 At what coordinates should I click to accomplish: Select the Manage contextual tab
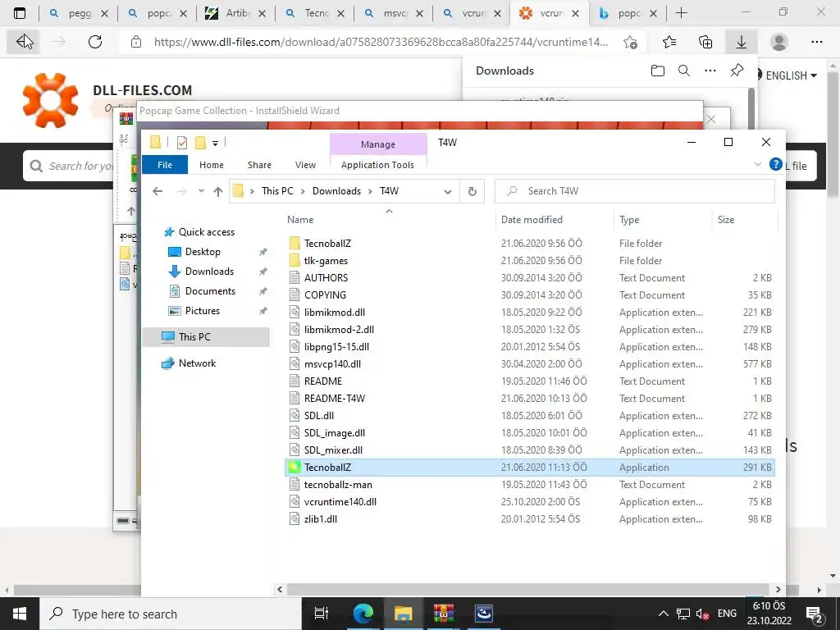click(378, 144)
